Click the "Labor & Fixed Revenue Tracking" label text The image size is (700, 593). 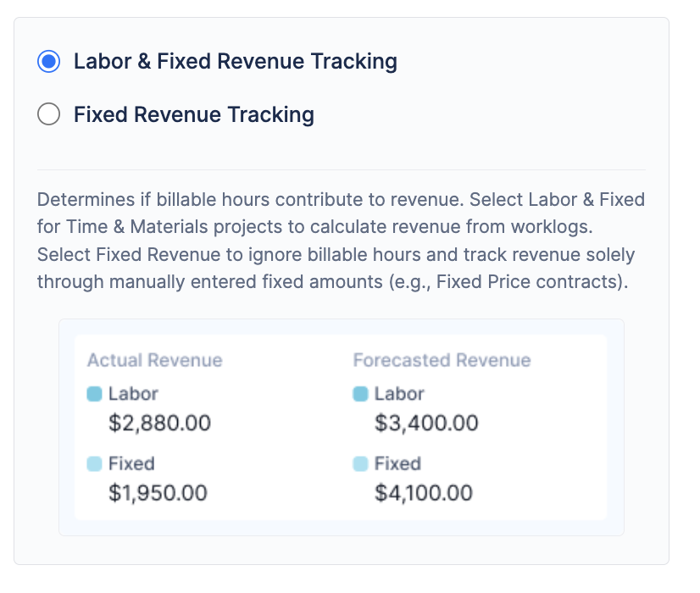click(x=236, y=62)
